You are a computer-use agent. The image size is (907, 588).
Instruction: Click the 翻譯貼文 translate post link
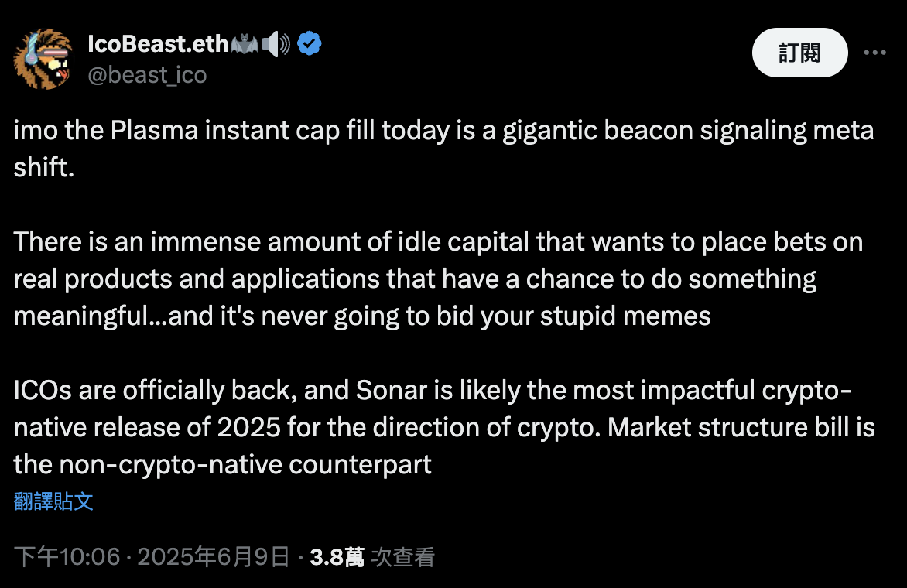click(53, 501)
